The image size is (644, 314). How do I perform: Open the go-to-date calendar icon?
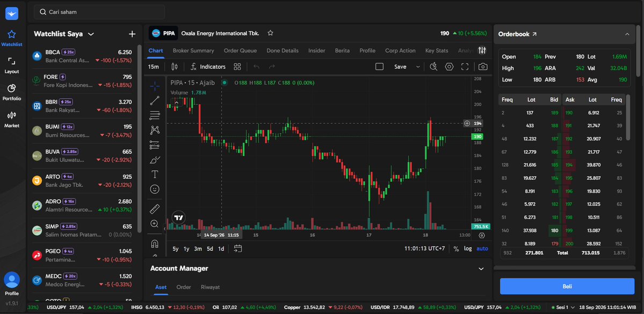click(238, 249)
